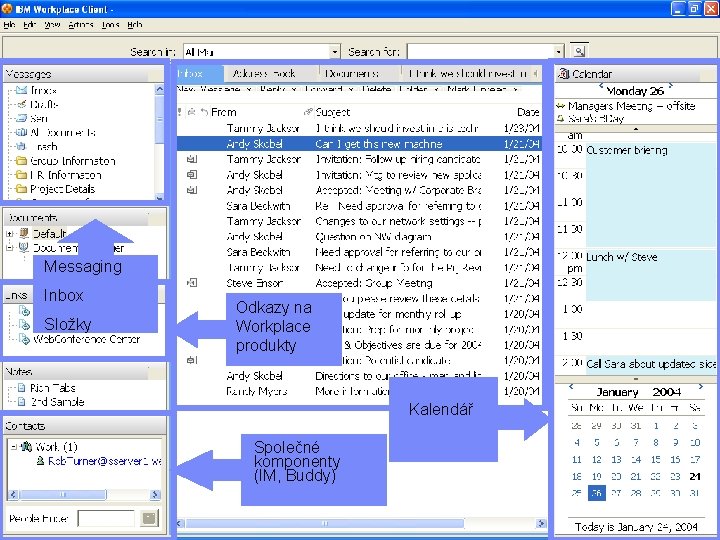Go to previous month in mini calendar

pos(571,387)
